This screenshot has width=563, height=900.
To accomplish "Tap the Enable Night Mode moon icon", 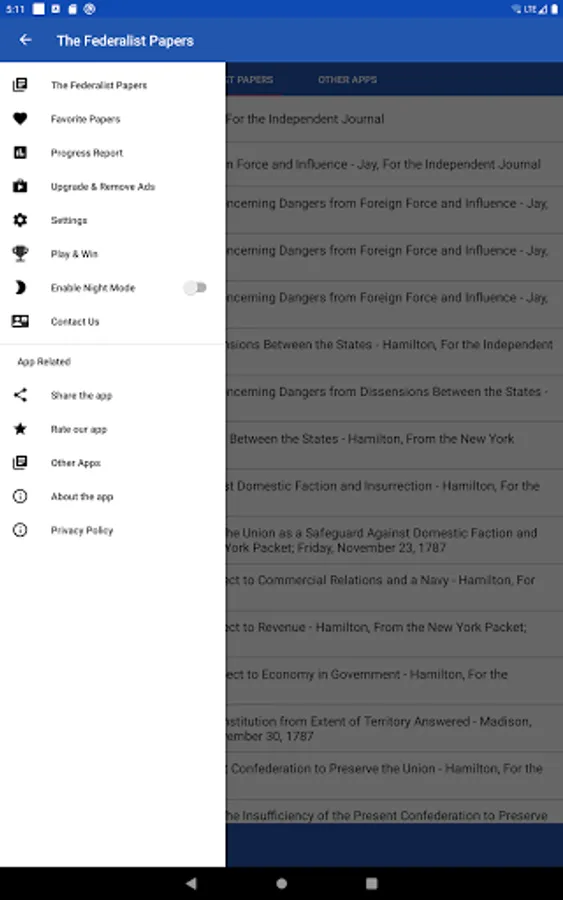I will [20, 288].
